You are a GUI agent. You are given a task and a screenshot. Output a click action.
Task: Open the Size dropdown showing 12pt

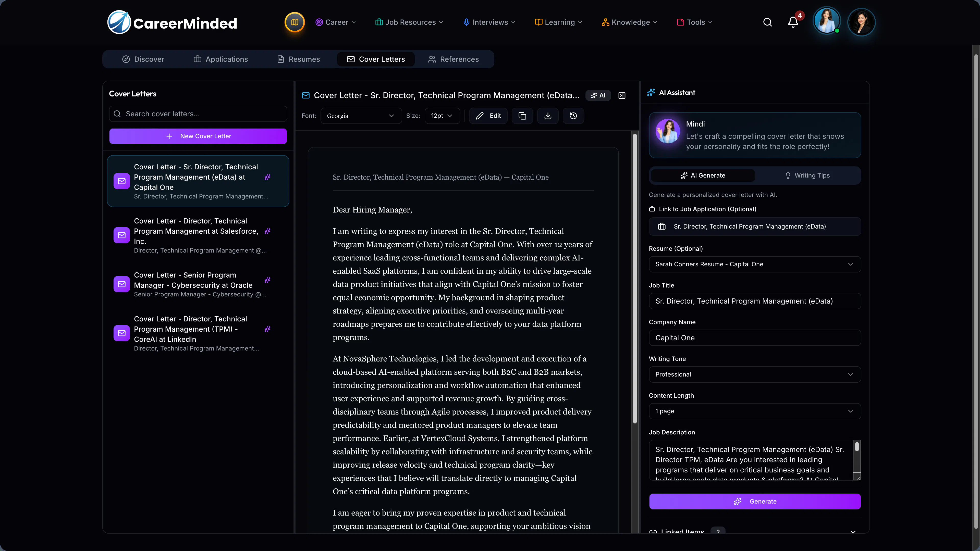pos(442,116)
